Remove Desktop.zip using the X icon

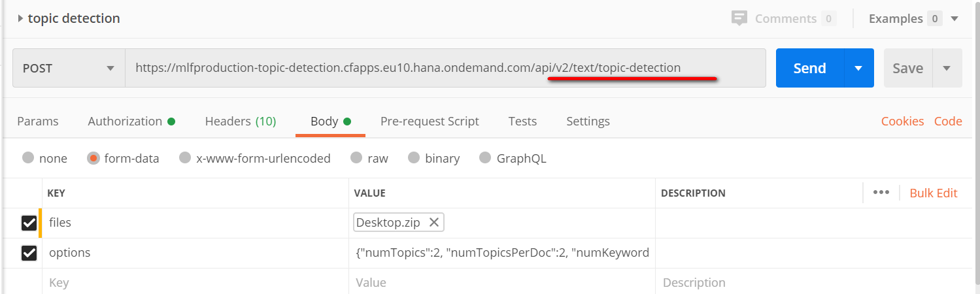433,223
